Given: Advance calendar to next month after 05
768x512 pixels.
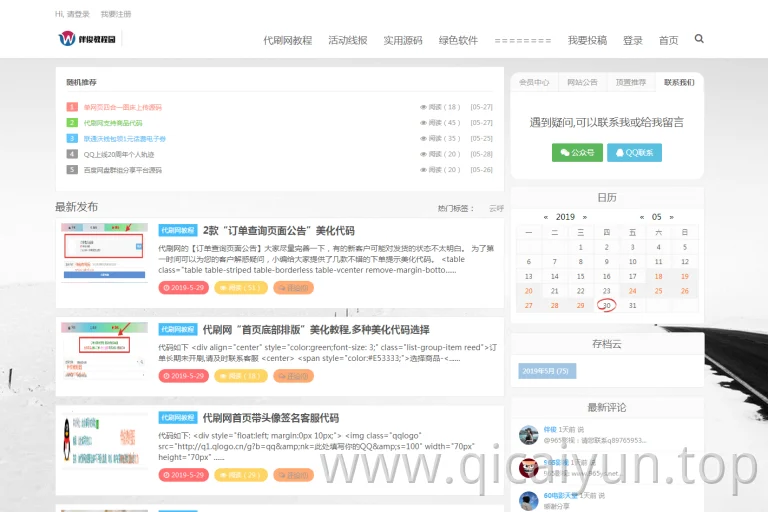Looking at the screenshot, I should 672,217.
